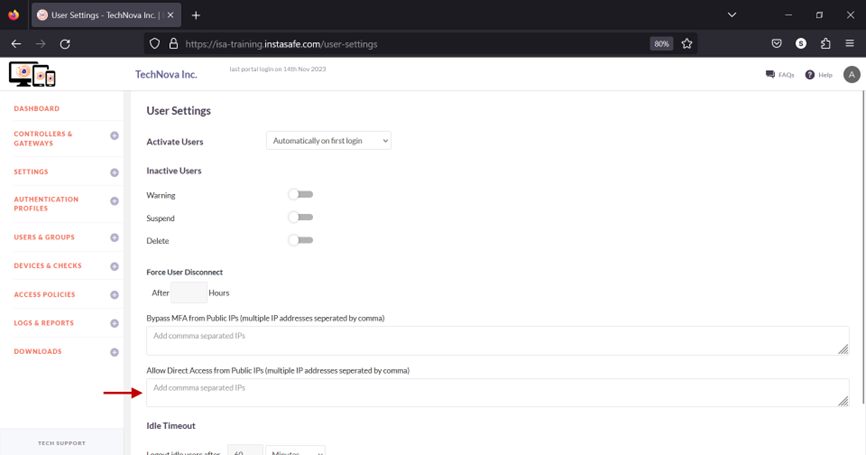Select the User Settings browser tab
The image size is (866, 455).
coord(106,15)
